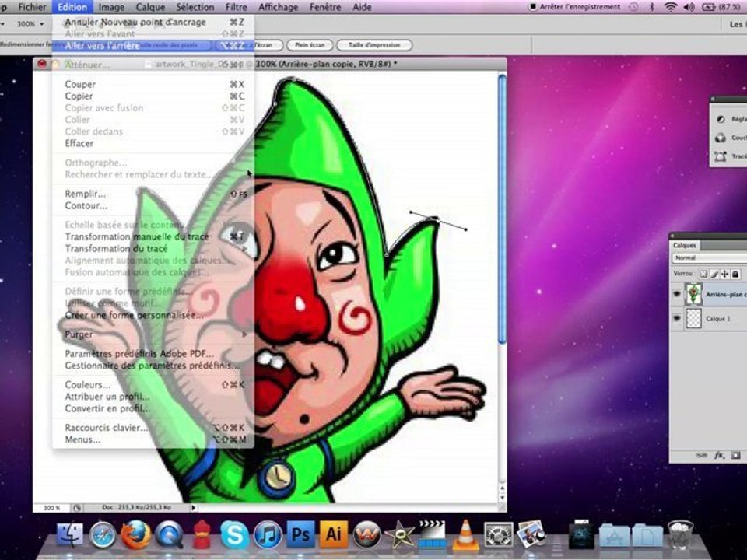This screenshot has height=560, width=747.
Task: Open the Sélection menu
Action: pyautogui.click(x=195, y=7)
